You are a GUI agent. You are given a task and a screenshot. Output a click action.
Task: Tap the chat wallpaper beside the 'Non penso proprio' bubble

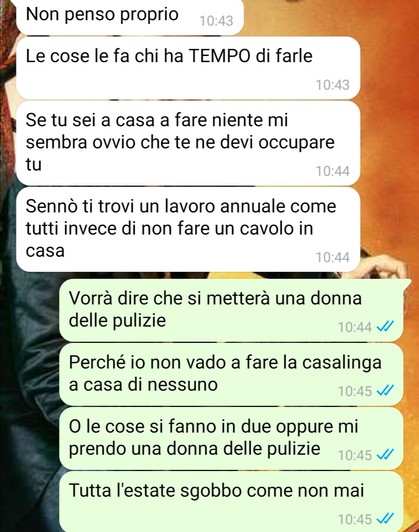tap(330, 17)
